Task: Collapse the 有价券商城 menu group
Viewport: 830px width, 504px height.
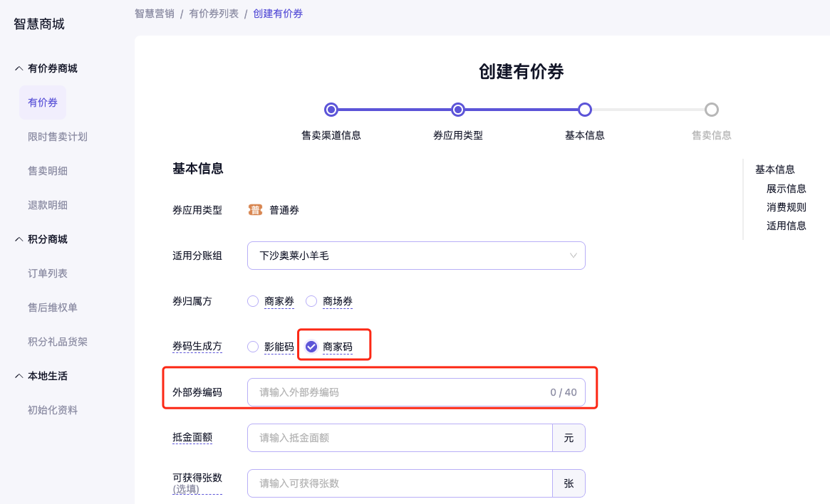Action: pyautogui.click(x=19, y=68)
